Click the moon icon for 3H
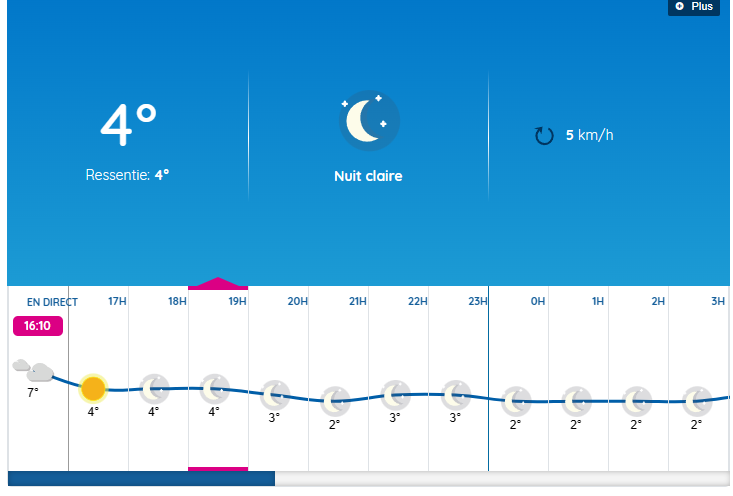This screenshot has width=733, height=496. pos(696,401)
